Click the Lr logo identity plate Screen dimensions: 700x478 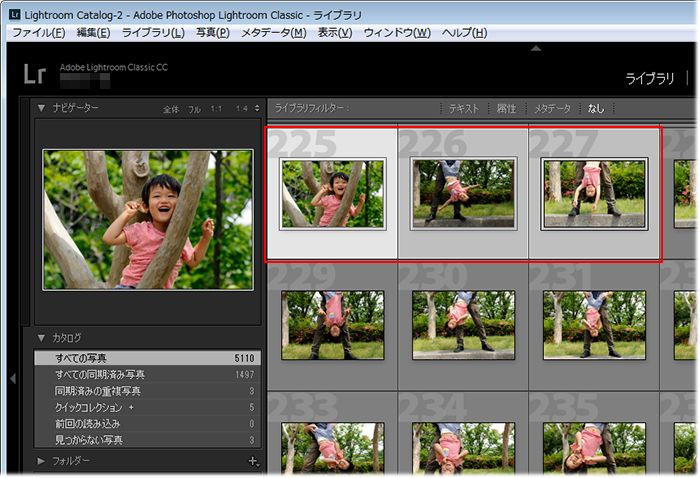click(34, 74)
